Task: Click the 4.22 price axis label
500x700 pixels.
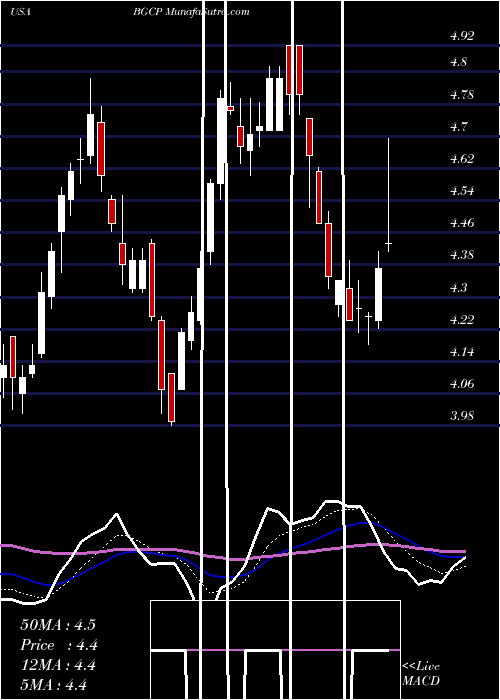Action: tap(462, 320)
